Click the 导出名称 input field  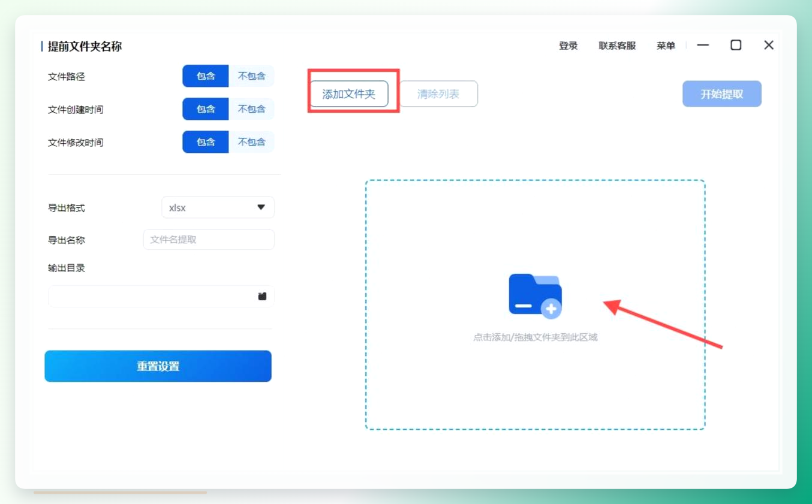[x=209, y=240]
